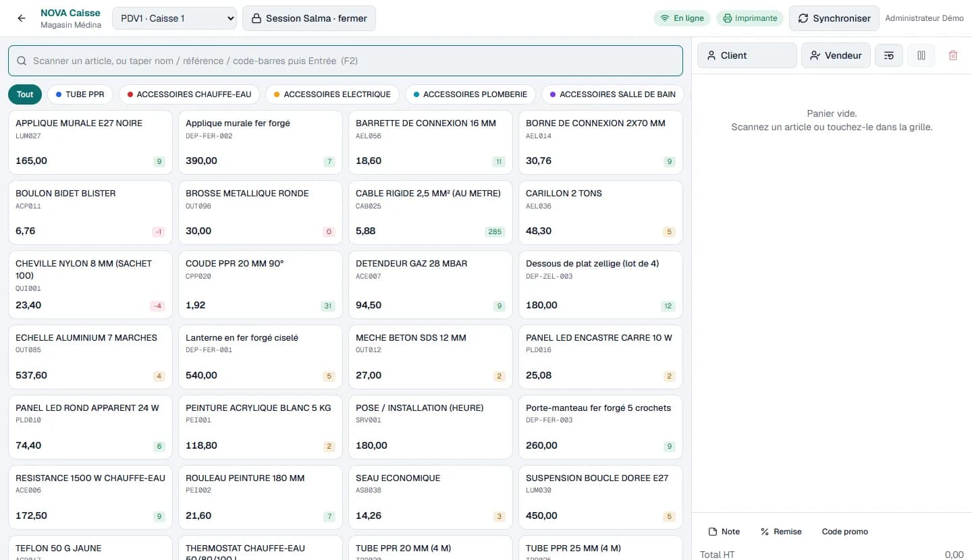Put the current ticket on hold with pause icon
Screen dimensions: 972x560
pos(921,55)
